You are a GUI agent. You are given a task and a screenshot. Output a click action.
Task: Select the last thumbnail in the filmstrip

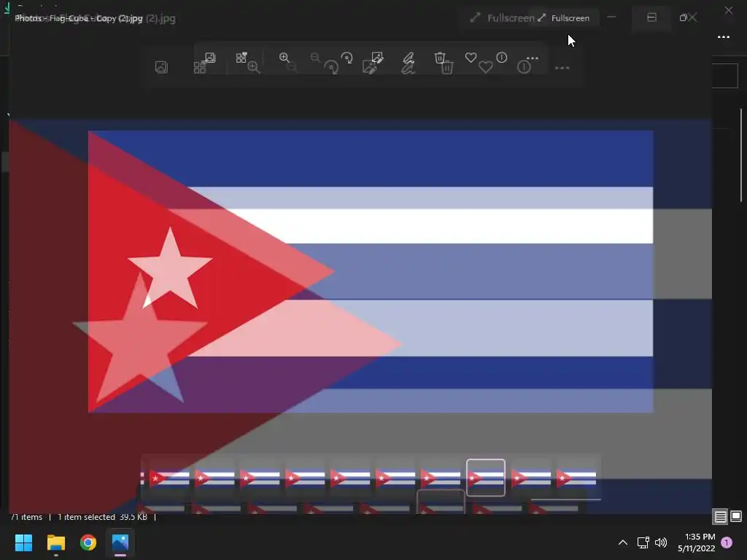pos(576,478)
